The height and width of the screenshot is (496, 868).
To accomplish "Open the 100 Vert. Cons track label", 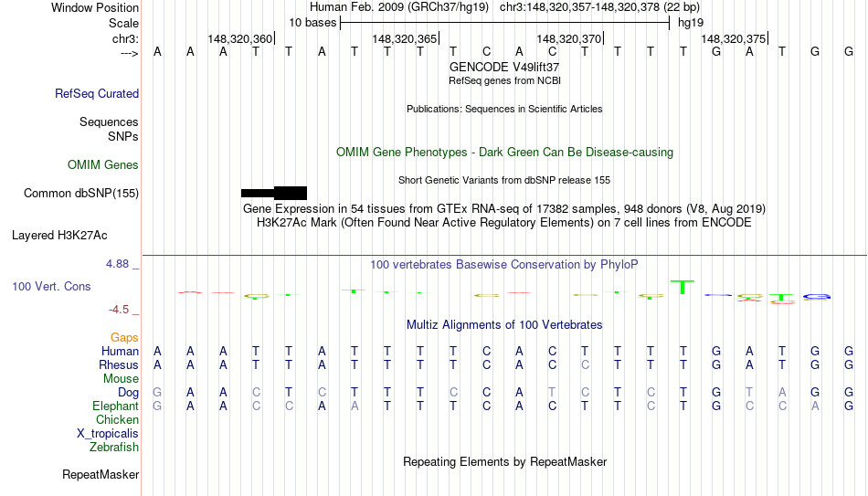I will pyautogui.click(x=51, y=286).
